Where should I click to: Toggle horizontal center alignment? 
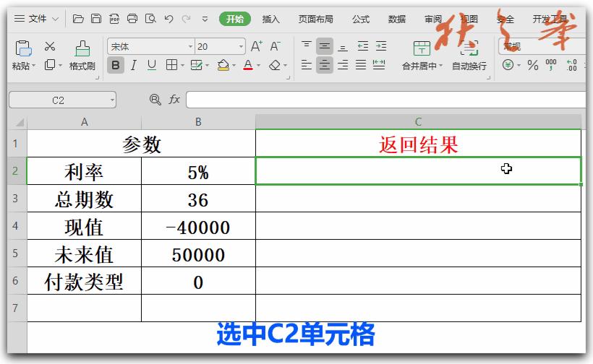325,65
